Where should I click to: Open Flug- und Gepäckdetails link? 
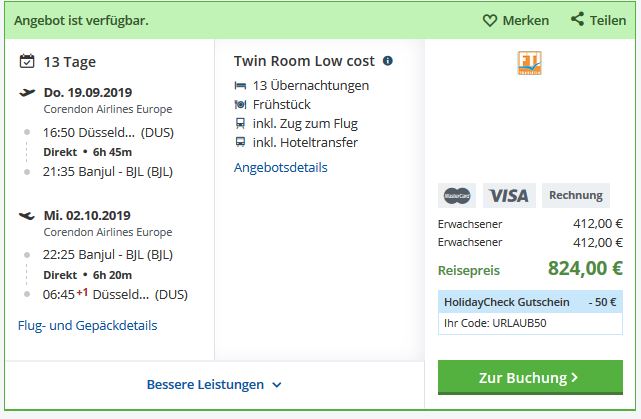pyautogui.click(x=87, y=326)
